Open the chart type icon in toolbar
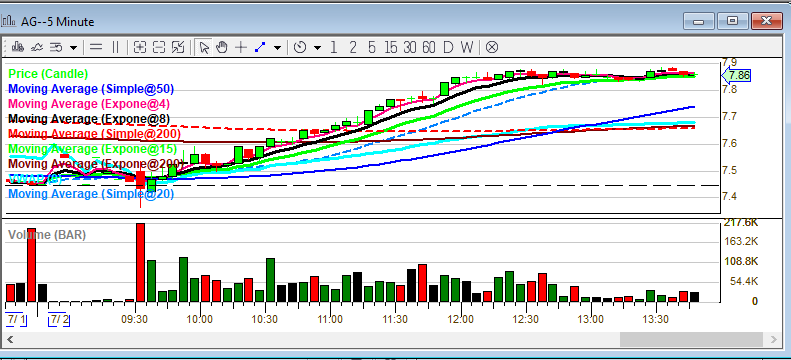This screenshot has height=360, width=791. coord(18,47)
